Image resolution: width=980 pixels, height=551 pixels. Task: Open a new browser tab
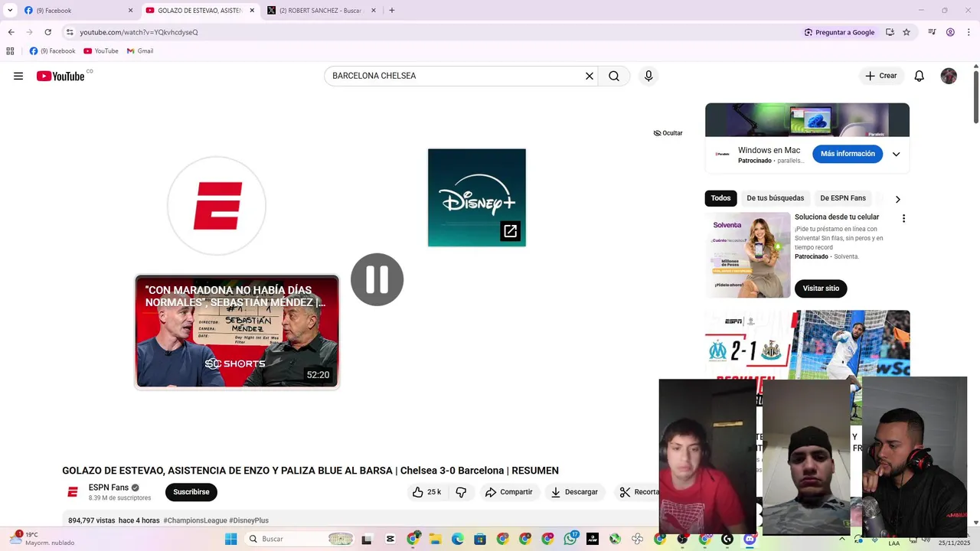(x=392, y=11)
